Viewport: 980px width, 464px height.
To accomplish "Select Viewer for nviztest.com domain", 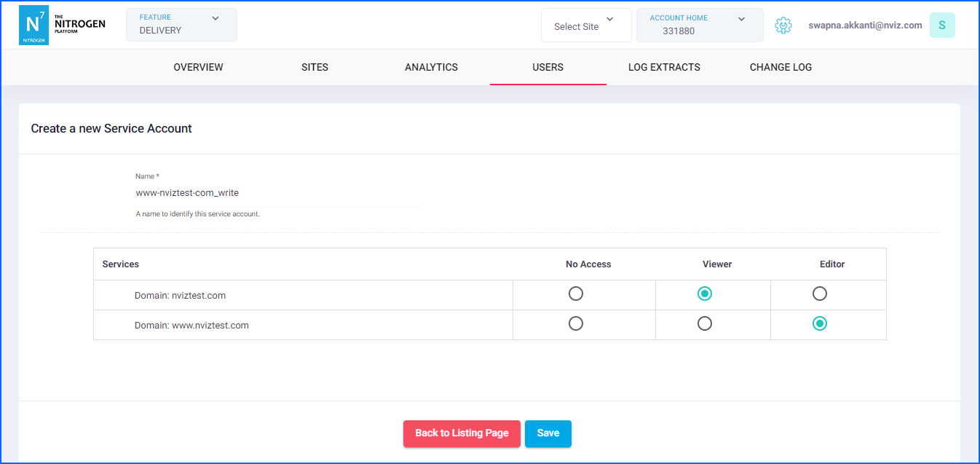I will pos(705,294).
